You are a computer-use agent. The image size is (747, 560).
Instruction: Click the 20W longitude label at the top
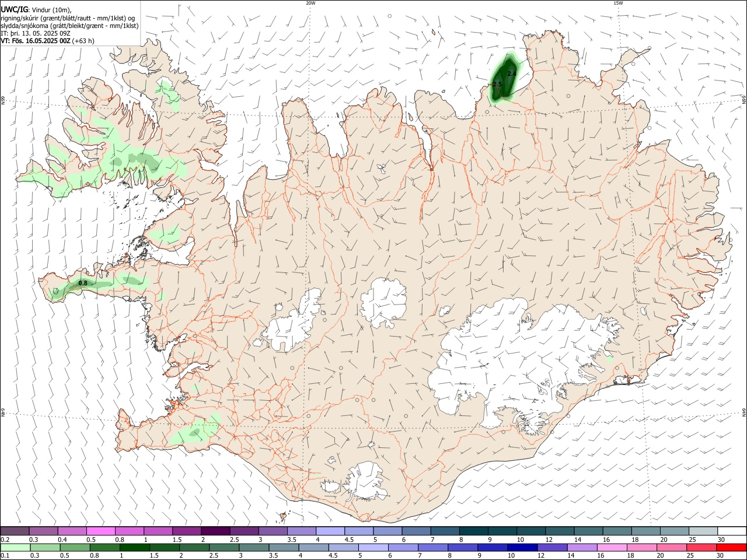310,3
